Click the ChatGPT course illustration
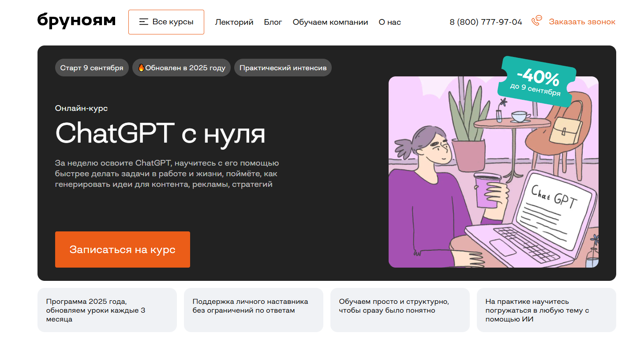Screen dimensions: 644x344 [494, 172]
